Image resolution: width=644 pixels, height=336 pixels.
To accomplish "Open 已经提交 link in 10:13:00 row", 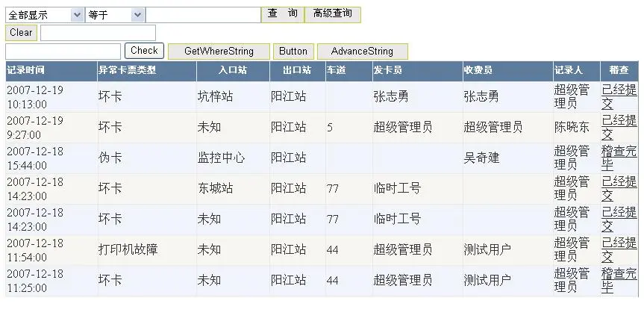I will click(619, 96).
